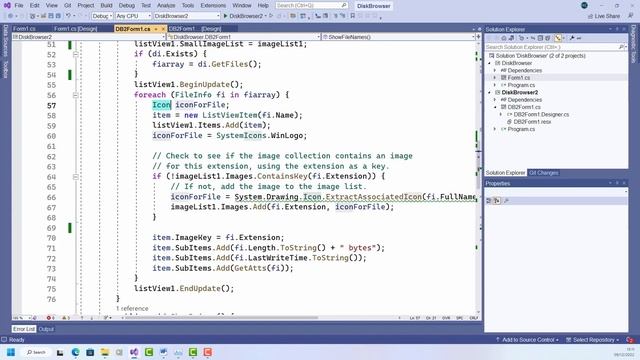Collapse the DiskBrowser project node
The height and width of the screenshot is (360, 640).
[x=490, y=63]
